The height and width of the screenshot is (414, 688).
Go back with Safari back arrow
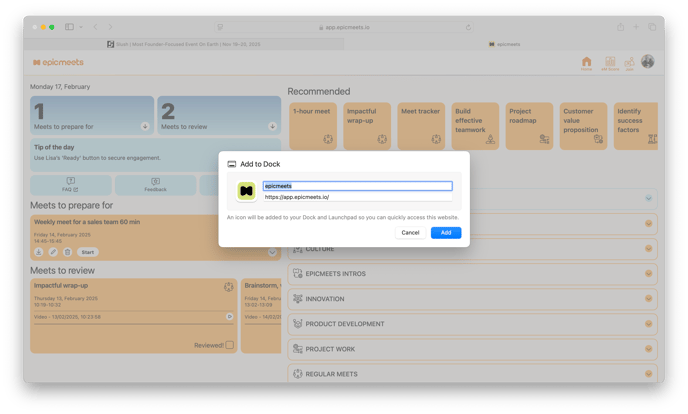(95, 27)
